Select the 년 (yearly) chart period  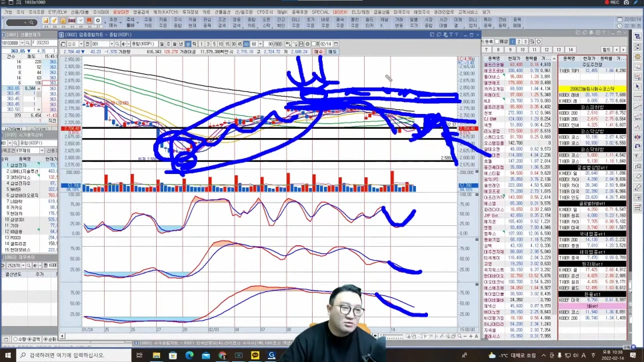point(181,44)
